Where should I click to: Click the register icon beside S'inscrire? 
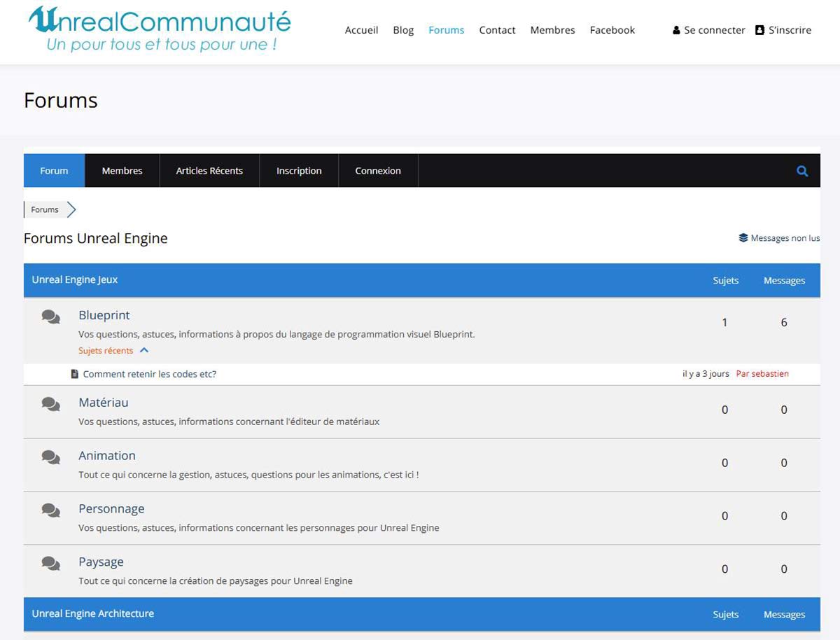[x=759, y=30]
